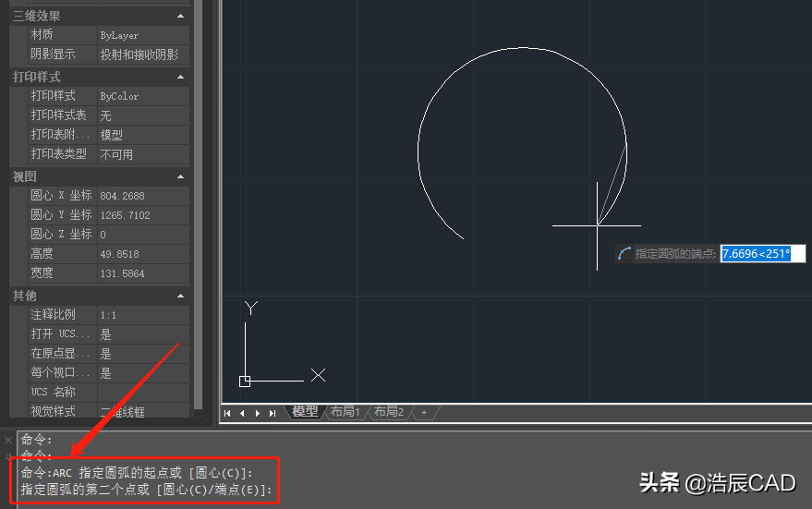Click the ARC 指定圆弧的起点 command history line
The height and width of the screenshot is (509, 812).
tap(137, 473)
